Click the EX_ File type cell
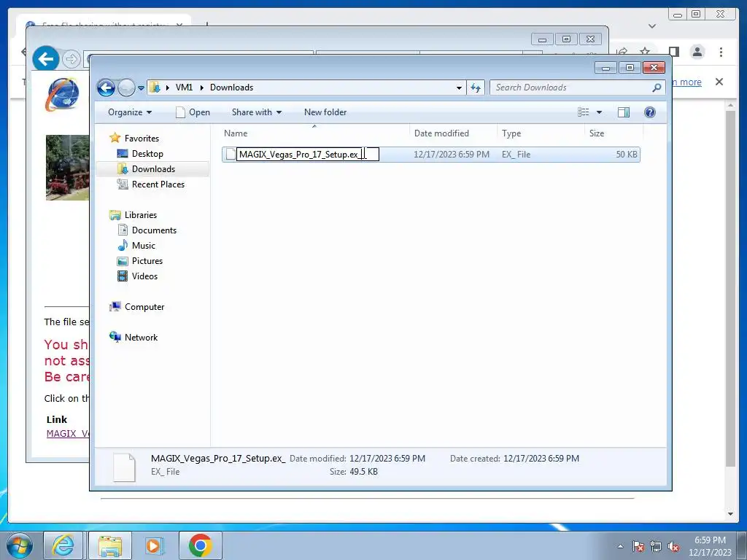 tap(516, 155)
